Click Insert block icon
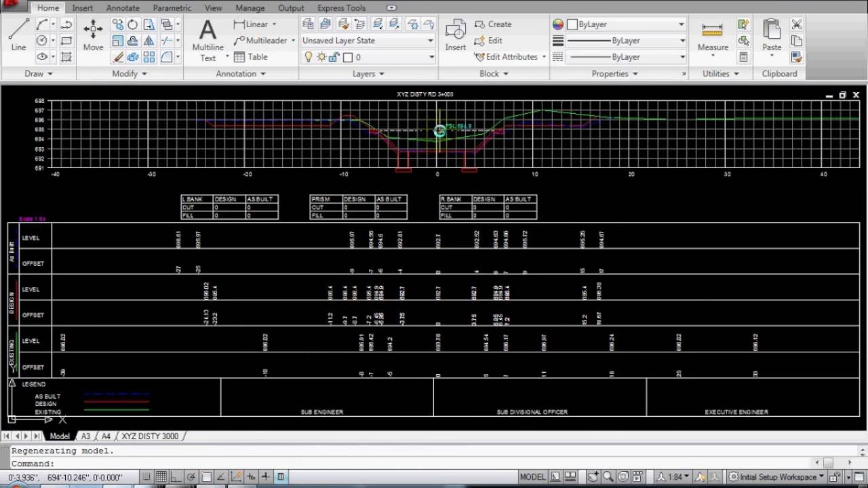 [x=455, y=35]
